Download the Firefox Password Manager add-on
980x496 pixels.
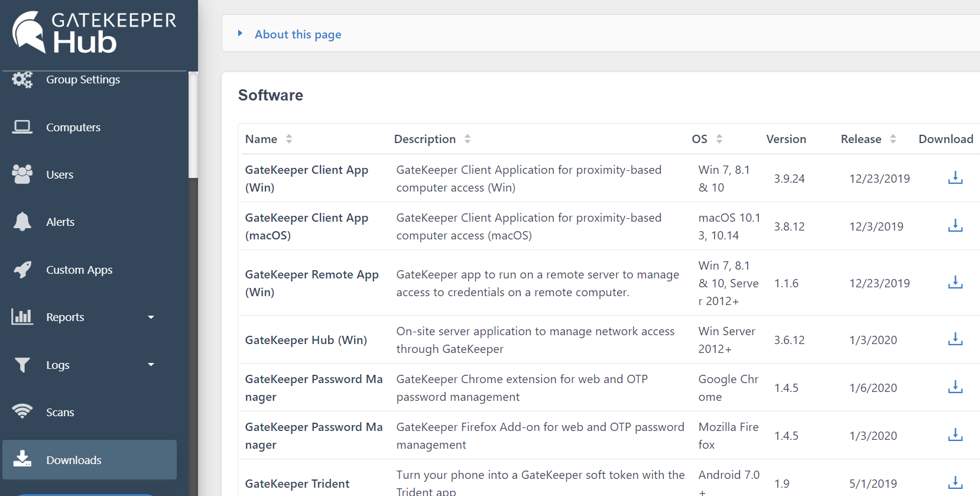[955, 435]
